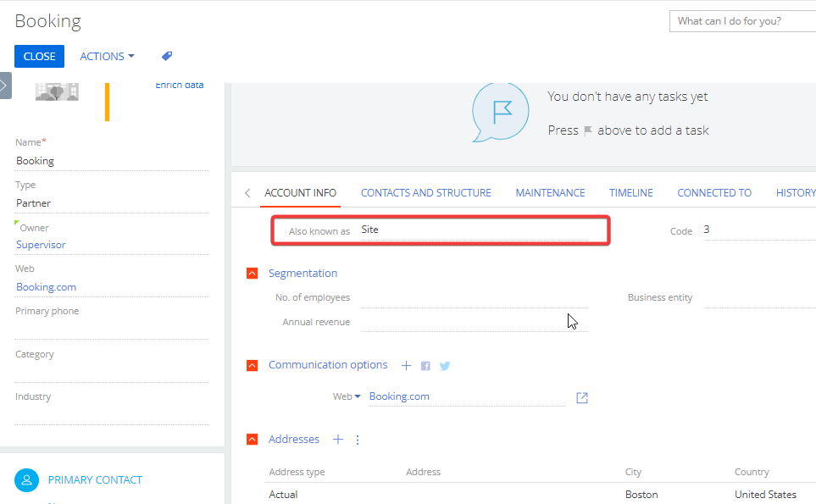Click the Facebook icon in Communication options

click(425, 366)
